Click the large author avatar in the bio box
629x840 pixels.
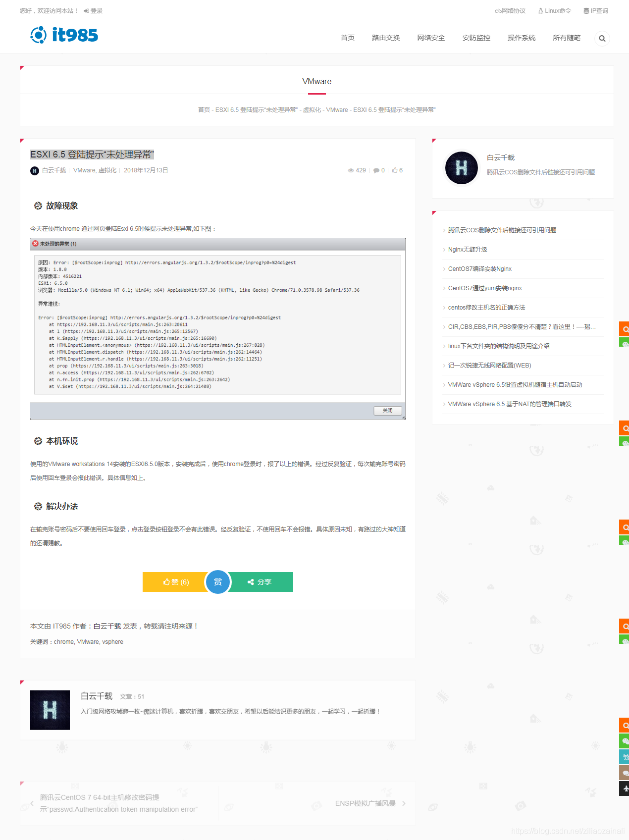[50, 710]
